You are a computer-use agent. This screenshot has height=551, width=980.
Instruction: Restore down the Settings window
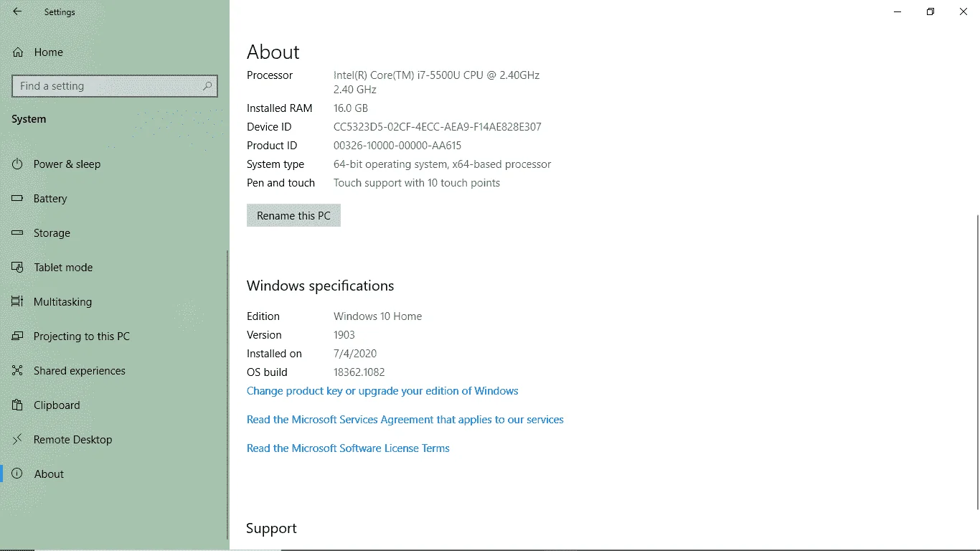(930, 11)
